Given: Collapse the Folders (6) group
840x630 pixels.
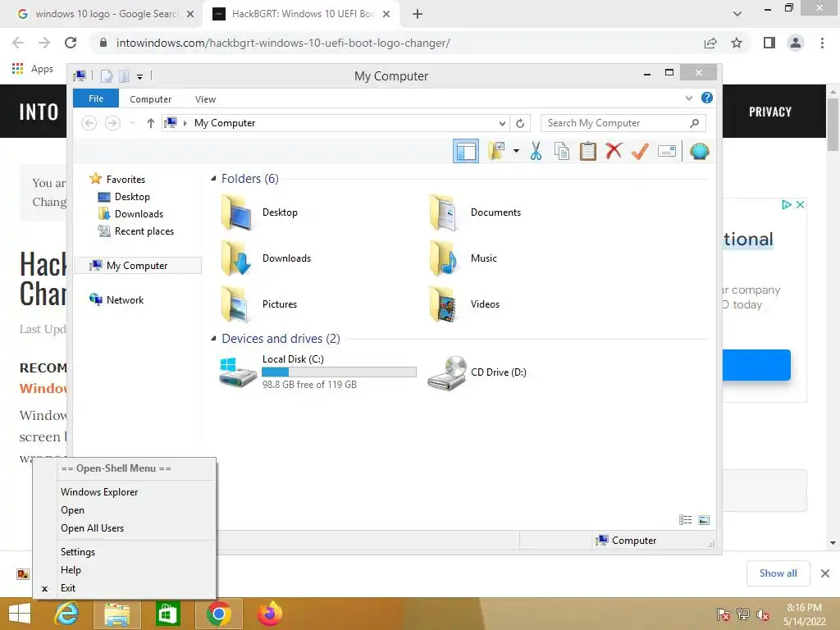Looking at the screenshot, I should coord(213,178).
